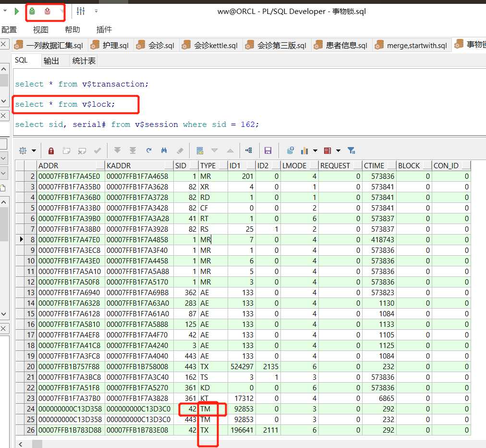
Task: Click the blue filter funnel icon
Action: tap(351, 151)
